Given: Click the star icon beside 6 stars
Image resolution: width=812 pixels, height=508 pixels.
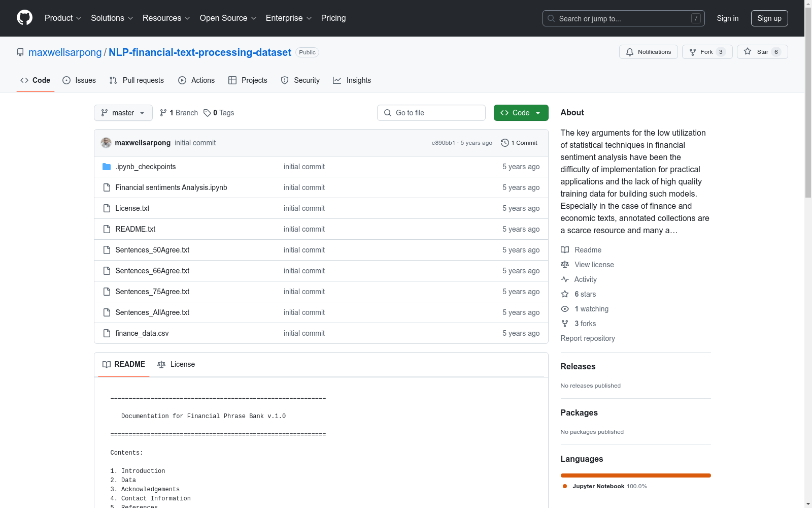Looking at the screenshot, I should point(565,294).
